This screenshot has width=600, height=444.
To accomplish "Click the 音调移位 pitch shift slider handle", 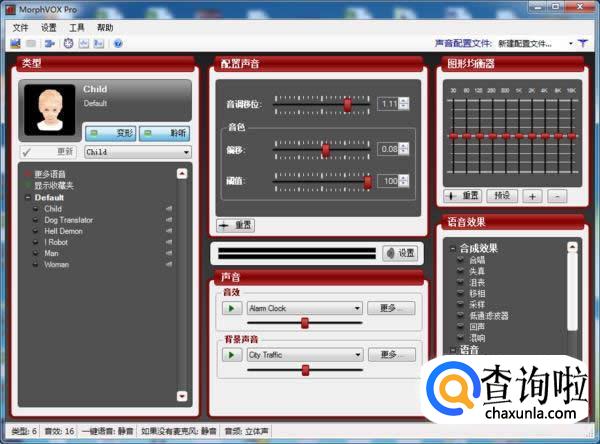I will 347,104.
